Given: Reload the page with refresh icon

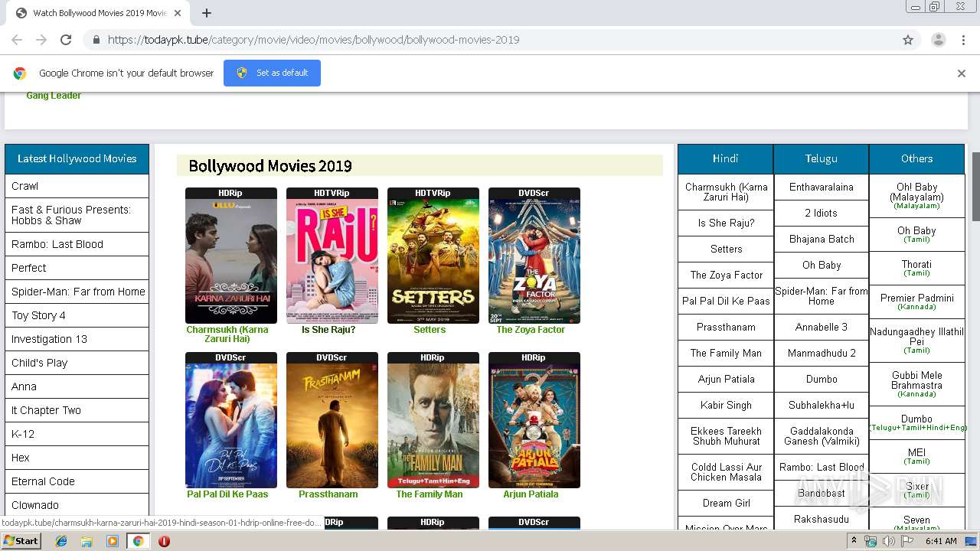Looking at the screenshot, I should pos(66,40).
